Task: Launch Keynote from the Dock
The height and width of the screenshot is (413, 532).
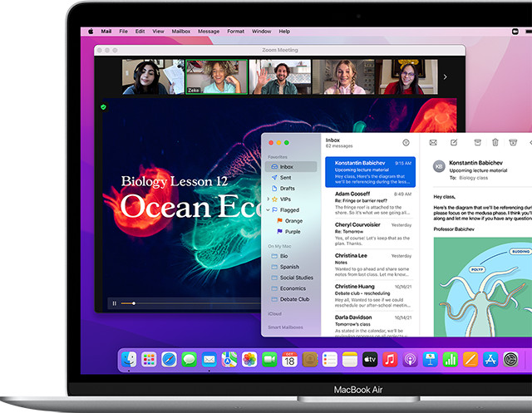Action: coord(431,360)
